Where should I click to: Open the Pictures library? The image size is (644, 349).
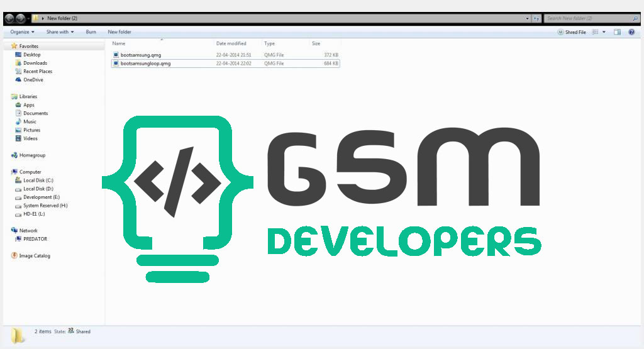(31, 130)
